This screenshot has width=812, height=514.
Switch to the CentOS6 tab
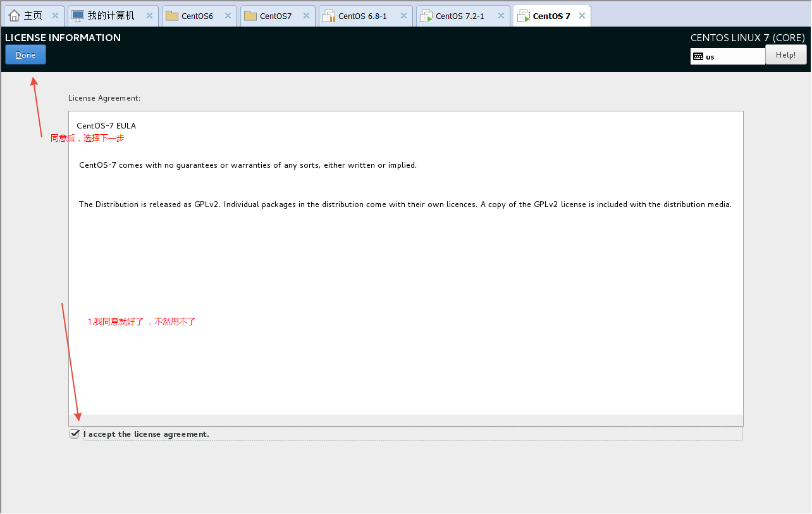tap(199, 16)
